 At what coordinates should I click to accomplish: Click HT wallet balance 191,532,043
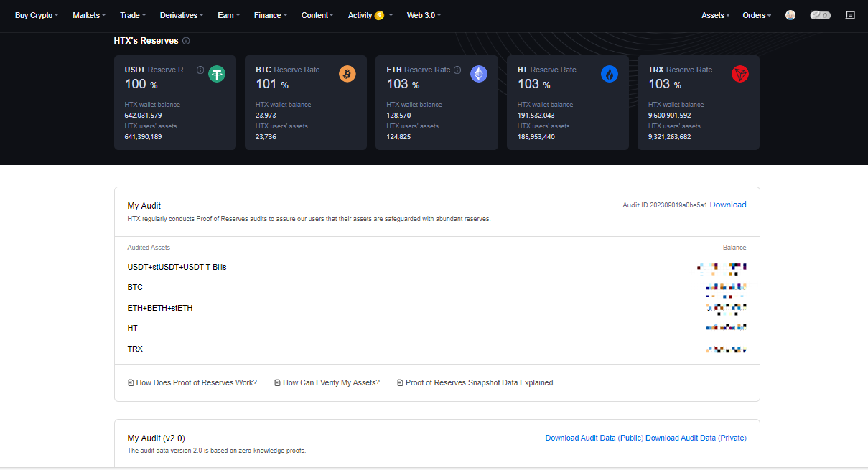point(536,115)
